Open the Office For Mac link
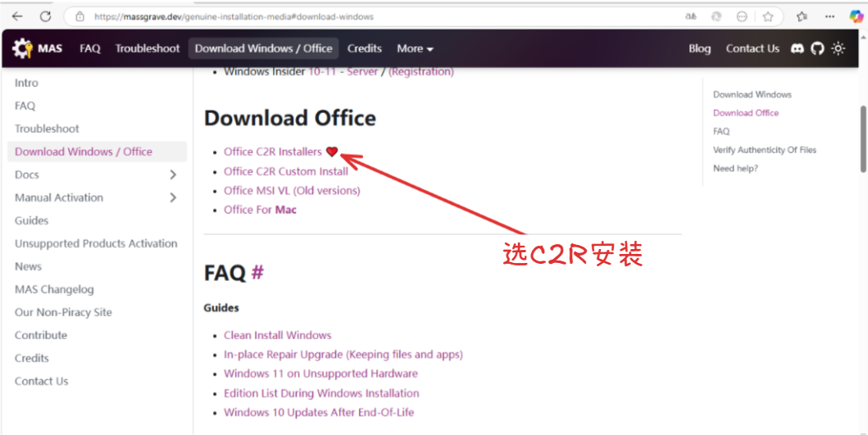 click(260, 210)
